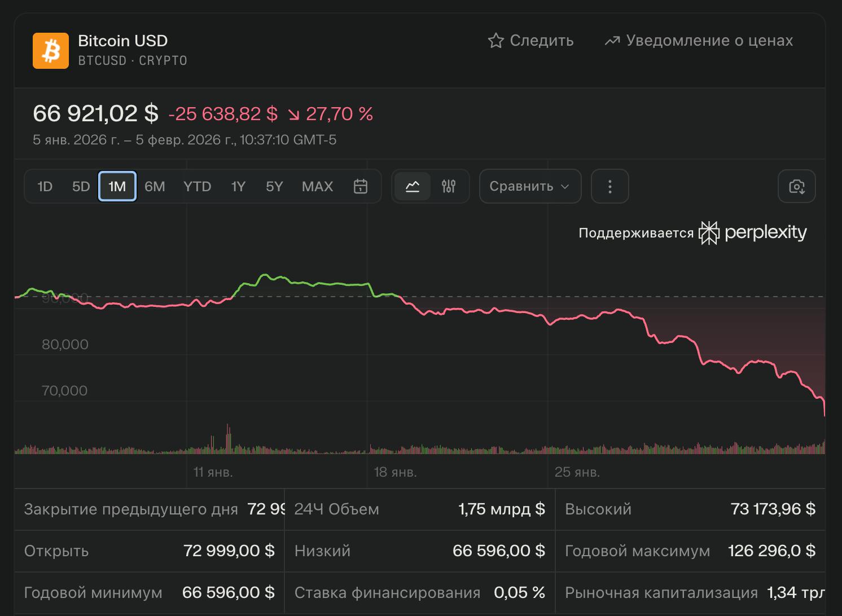Open the Сравнить comparison dropdown
Image resolution: width=842 pixels, height=616 pixels.
[529, 186]
